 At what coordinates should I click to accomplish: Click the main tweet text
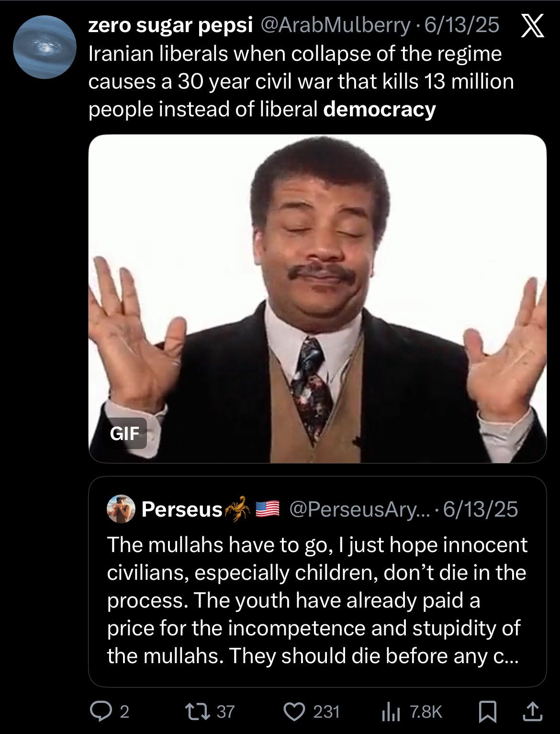pyautogui.click(x=301, y=81)
